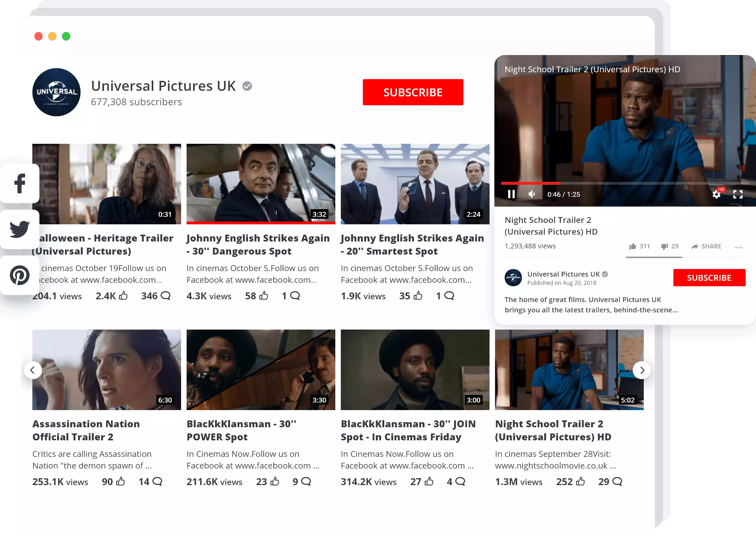Click the 1.3M views text
This screenshot has width=756, height=536.
[519, 482]
